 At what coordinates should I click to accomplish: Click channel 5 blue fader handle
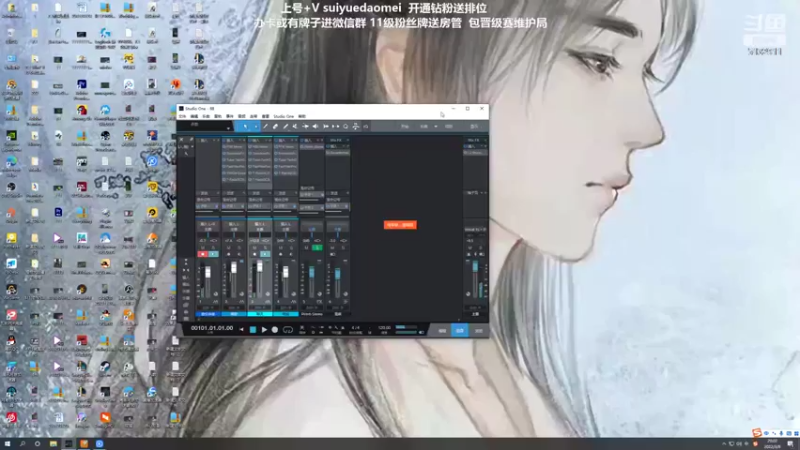tap(312, 272)
